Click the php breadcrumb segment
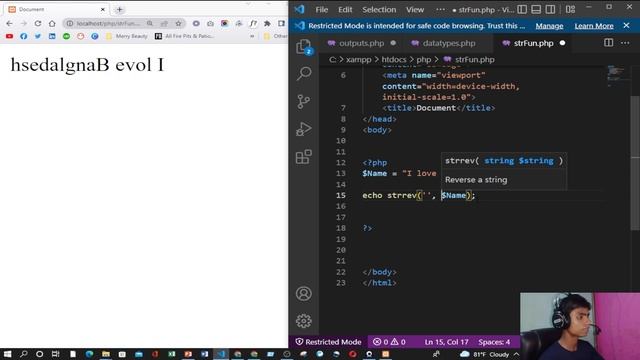Image resolution: width=640 pixels, height=360 pixels. tap(423, 60)
